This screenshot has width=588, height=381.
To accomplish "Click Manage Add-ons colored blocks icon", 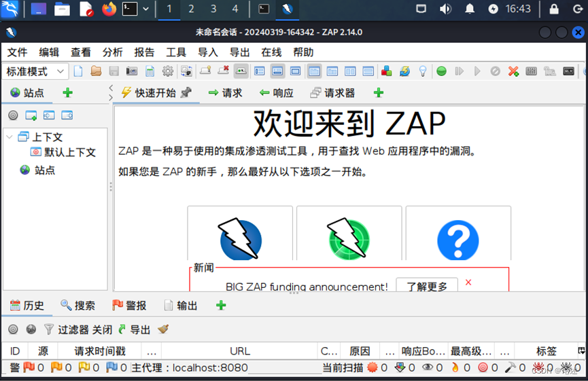I will pyautogui.click(x=386, y=71).
